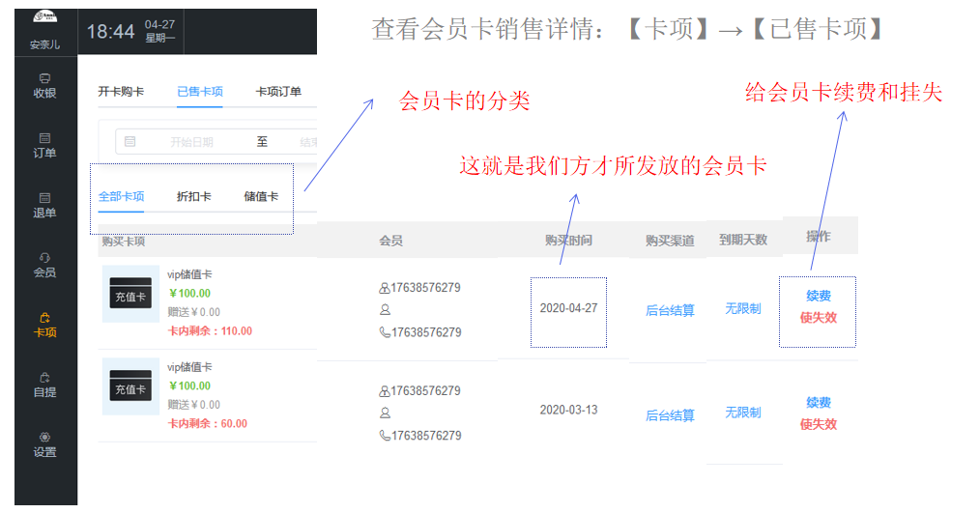Viewport: 980px width, 513px height.
Task: Click the 购买时间 column header
Action: (568, 241)
